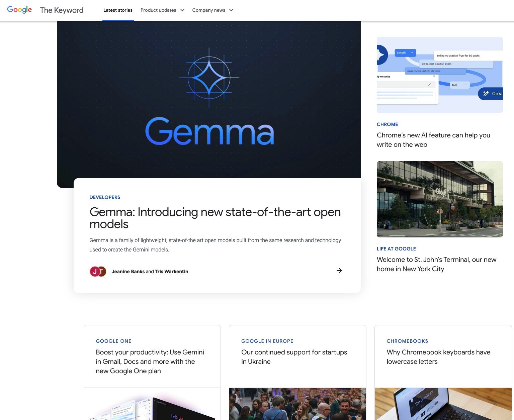Expand the Company news chevron

231,10
